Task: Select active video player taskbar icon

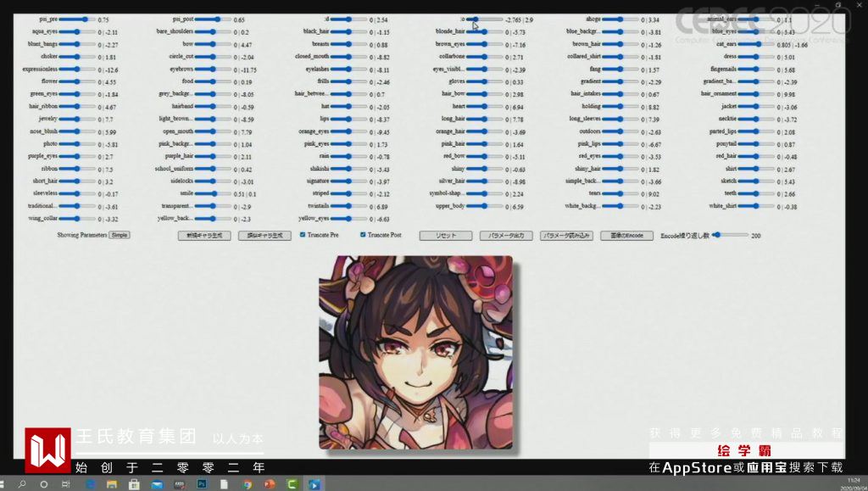Action: [x=314, y=484]
